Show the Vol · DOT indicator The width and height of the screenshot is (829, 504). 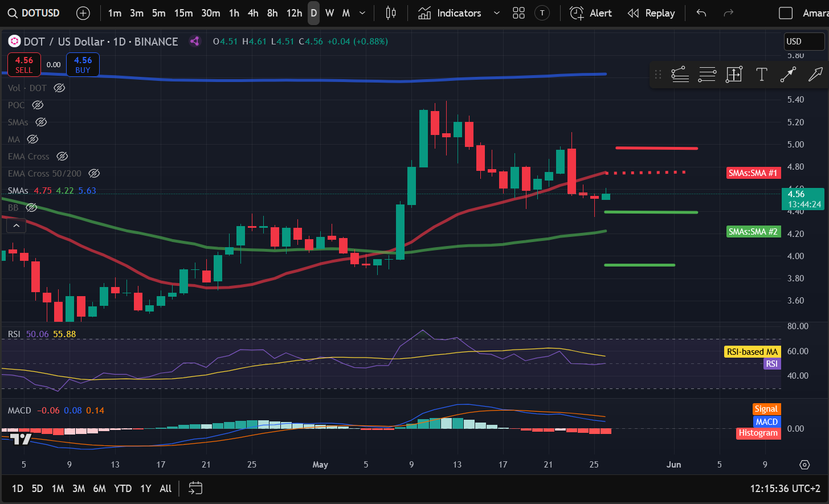(59, 88)
